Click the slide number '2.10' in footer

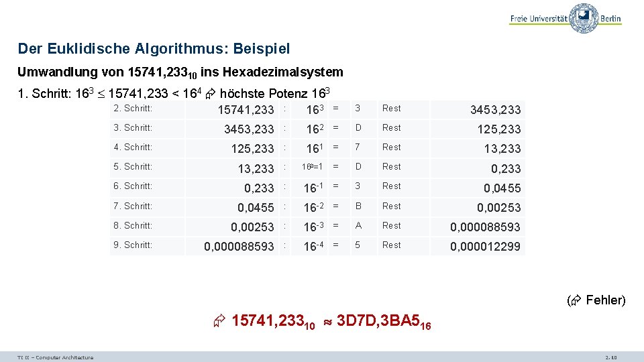tap(611, 357)
